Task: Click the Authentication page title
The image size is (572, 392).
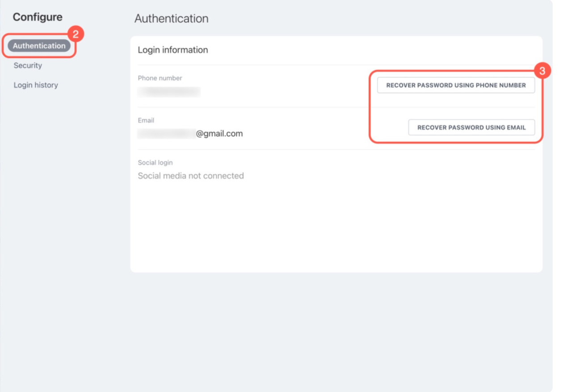Action: coord(172,19)
